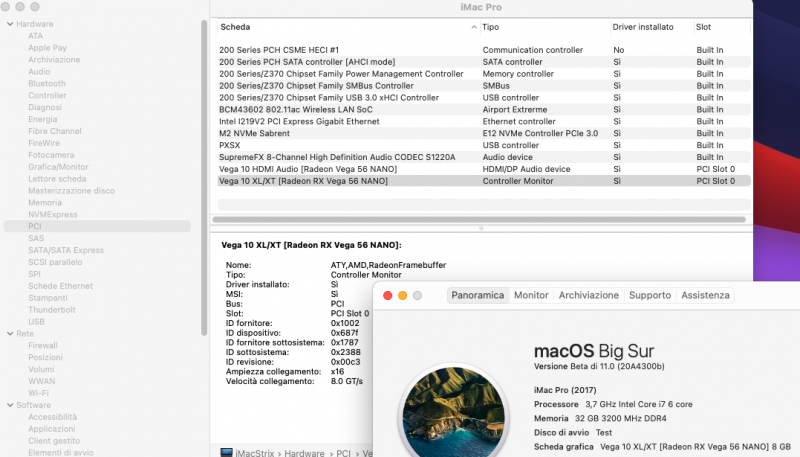Image resolution: width=800 pixels, height=457 pixels.
Task: Select Intel I219V2 Gigabit Ethernet row
Action: (484, 121)
